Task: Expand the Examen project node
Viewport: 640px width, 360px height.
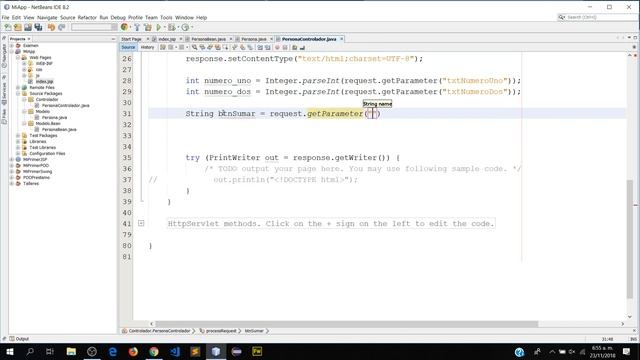Action: point(12,46)
